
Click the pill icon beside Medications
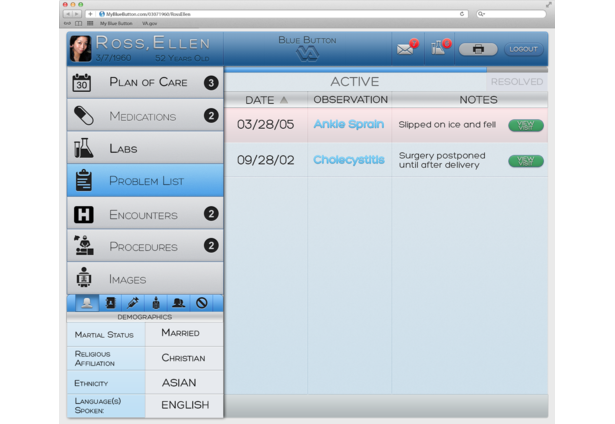pos(84,116)
